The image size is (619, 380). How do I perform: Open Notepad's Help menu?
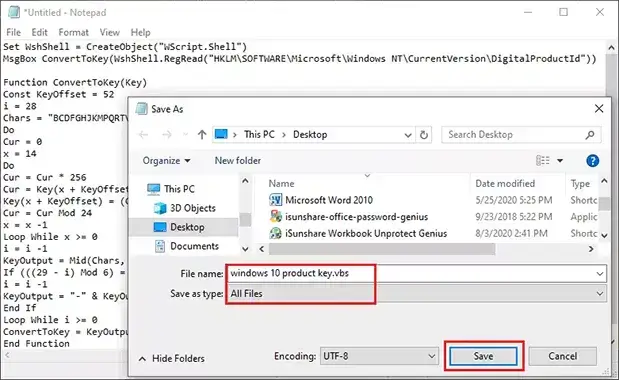(141, 32)
